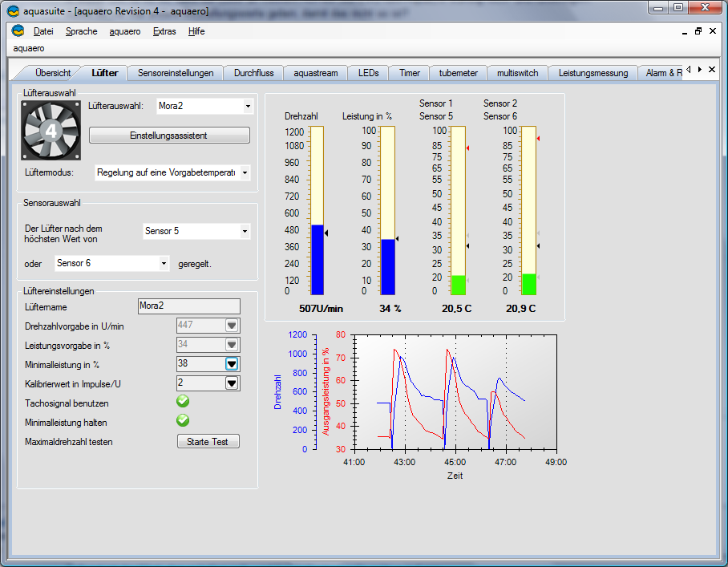
Task: Open the Sensor 5 dropdown
Action: click(245, 231)
